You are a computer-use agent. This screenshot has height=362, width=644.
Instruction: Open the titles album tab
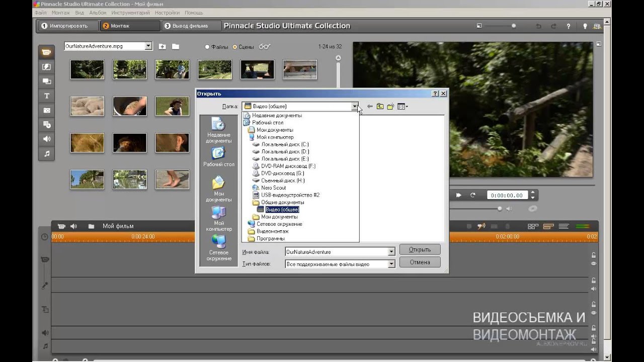click(46, 96)
